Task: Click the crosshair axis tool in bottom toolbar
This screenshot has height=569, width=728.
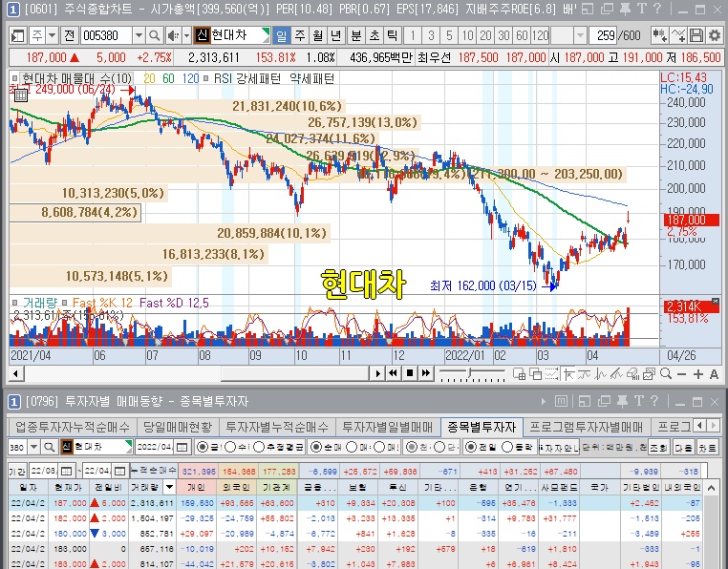Action: click(x=568, y=374)
